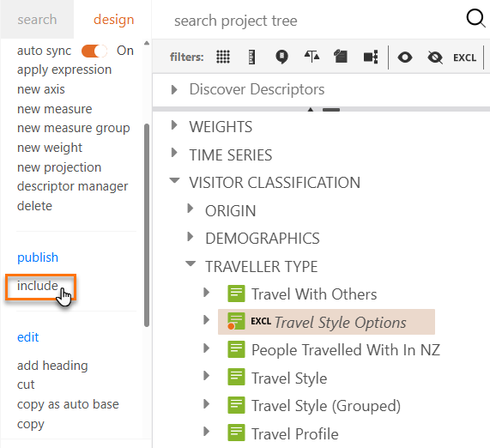
Task: Click the copy command under copy as auto base
Action: coord(31,424)
